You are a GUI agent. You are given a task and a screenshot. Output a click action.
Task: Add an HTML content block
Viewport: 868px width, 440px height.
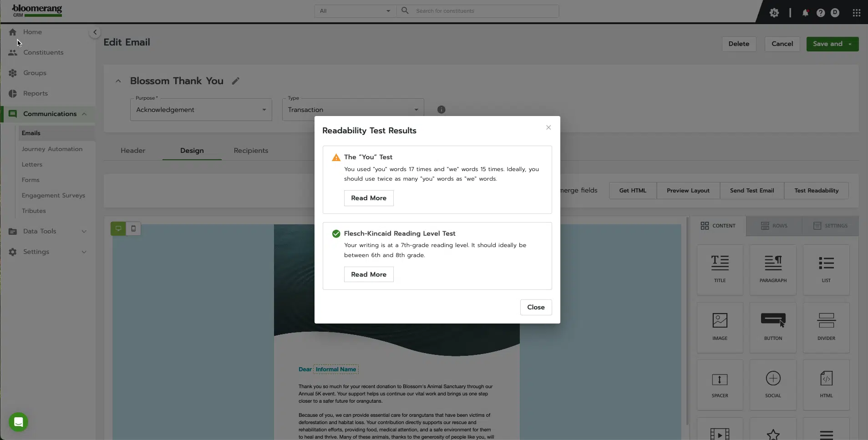826,384
